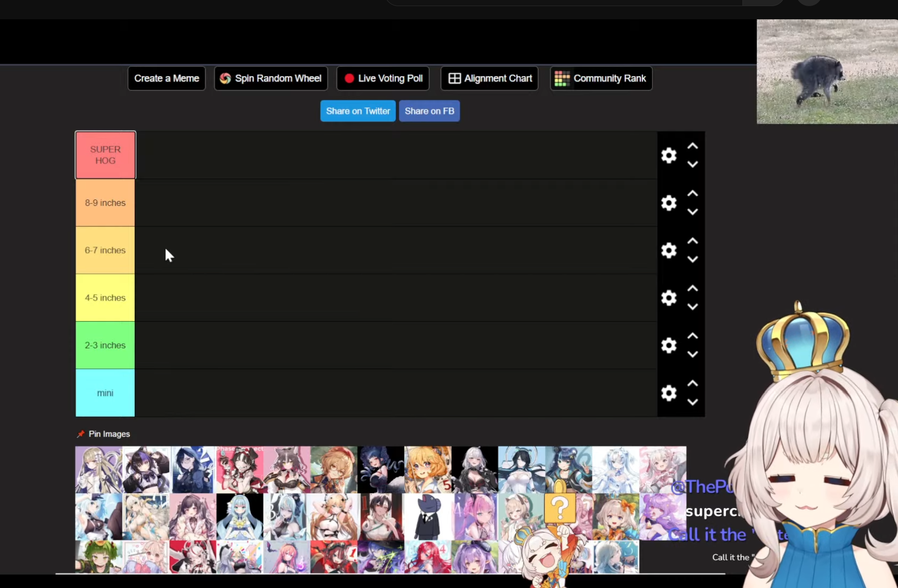Open settings gear for 4-5 inches tier

pos(669,298)
